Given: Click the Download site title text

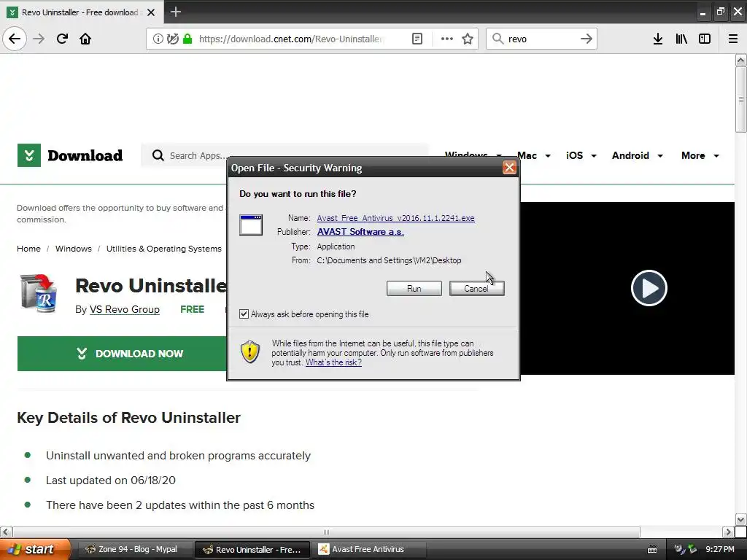Looking at the screenshot, I should (x=85, y=156).
